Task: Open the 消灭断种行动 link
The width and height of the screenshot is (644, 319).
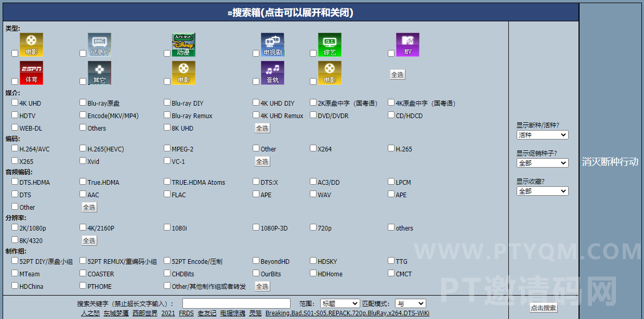Action: click(610, 162)
